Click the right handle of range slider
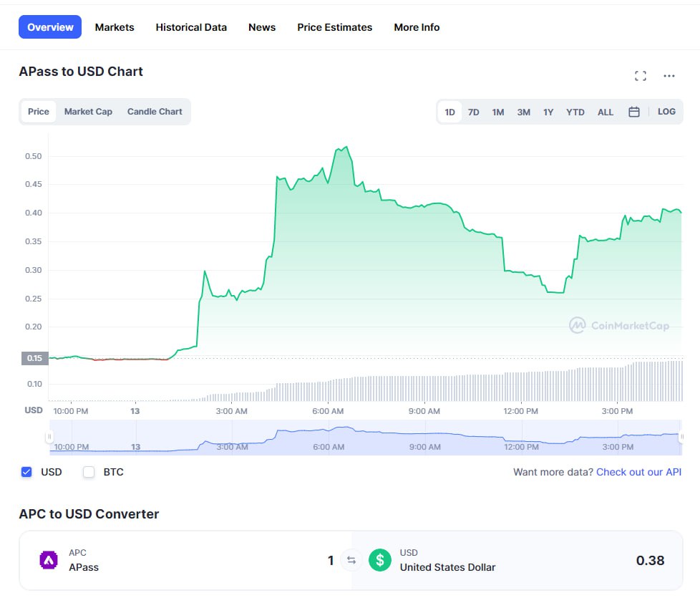 point(681,436)
